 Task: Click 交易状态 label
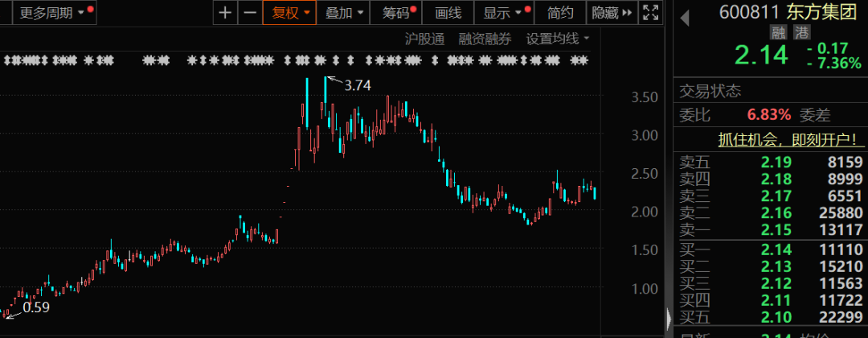pyautogui.click(x=710, y=91)
